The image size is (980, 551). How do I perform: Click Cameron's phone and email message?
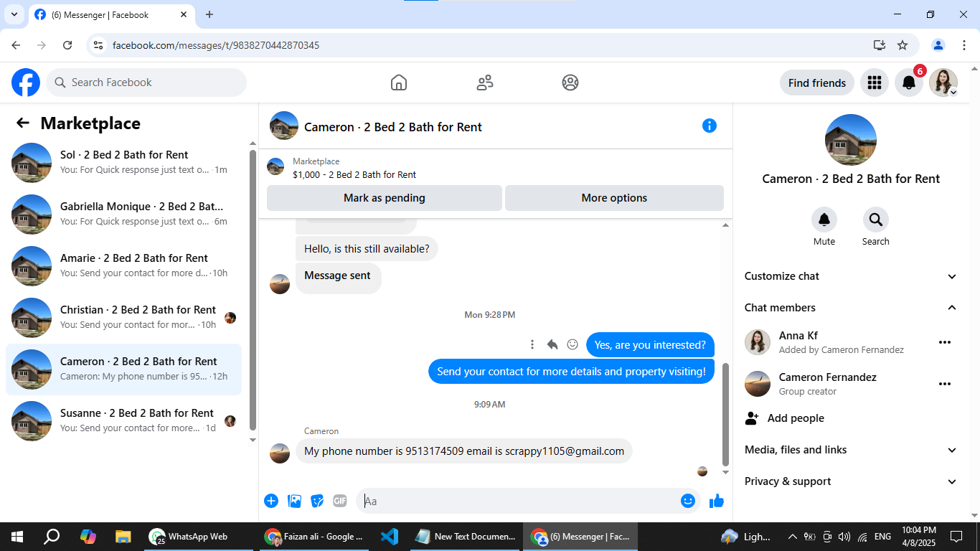(464, 451)
